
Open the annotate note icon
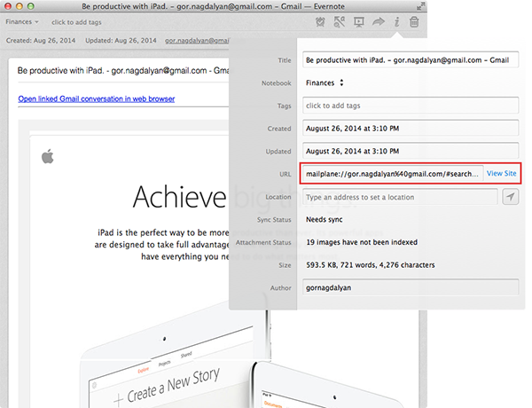point(340,22)
